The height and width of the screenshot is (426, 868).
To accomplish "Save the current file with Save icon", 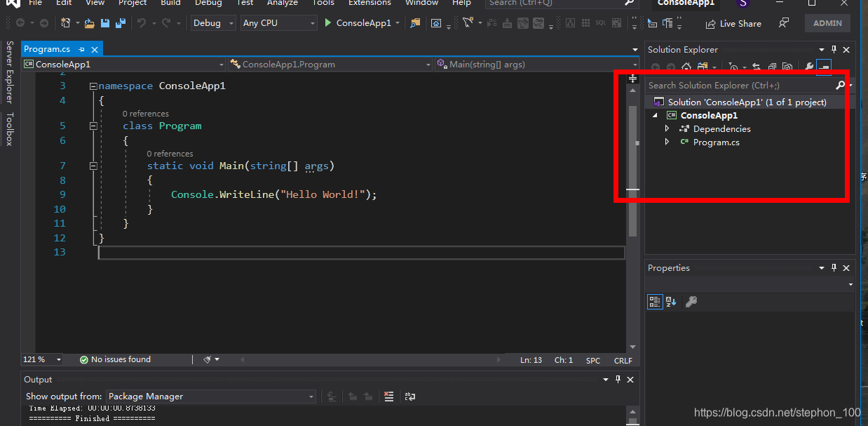I will [104, 23].
